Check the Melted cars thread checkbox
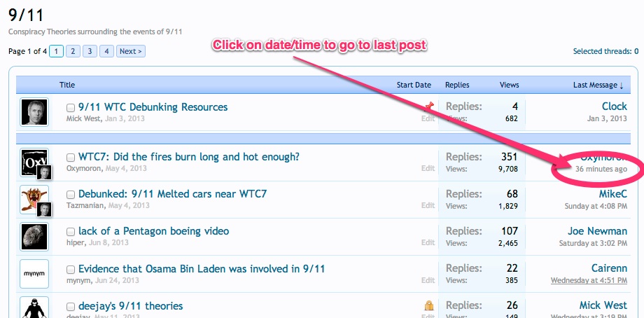The height and width of the screenshot is (318, 644). [x=71, y=194]
